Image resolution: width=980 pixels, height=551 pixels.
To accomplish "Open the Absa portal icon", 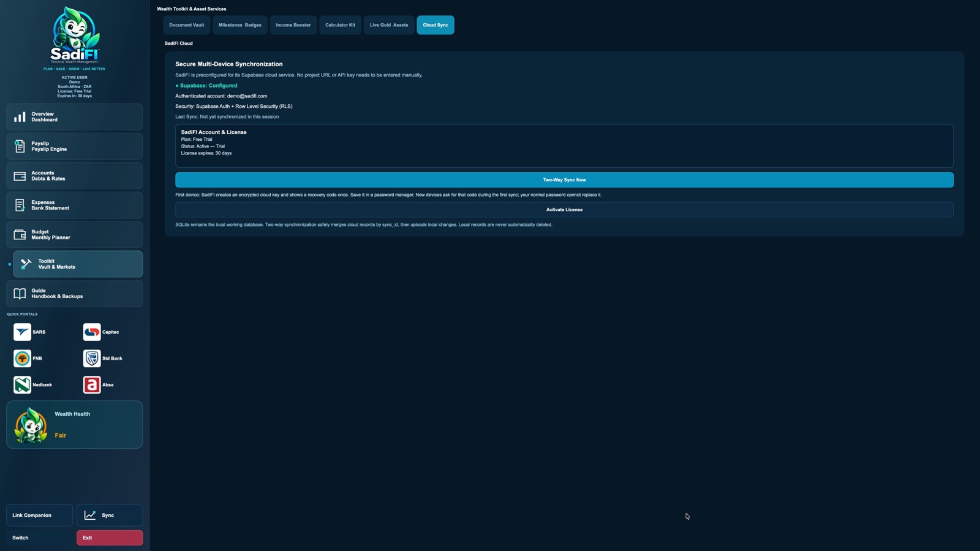I will click(x=92, y=384).
